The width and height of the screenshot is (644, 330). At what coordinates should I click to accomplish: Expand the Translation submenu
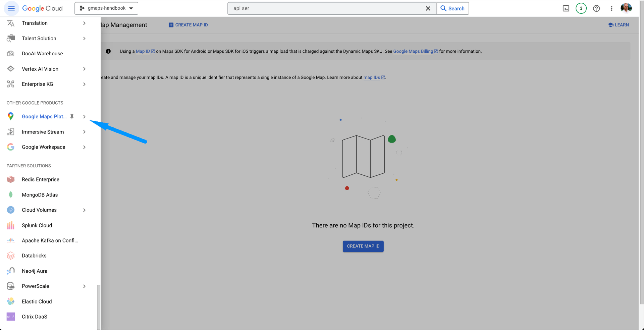[84, 23]
